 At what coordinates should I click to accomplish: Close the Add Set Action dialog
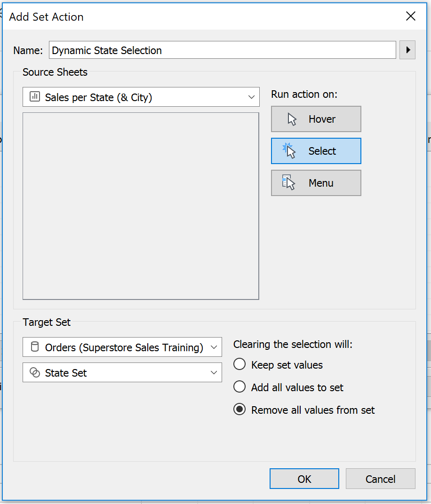click(411, 16)
